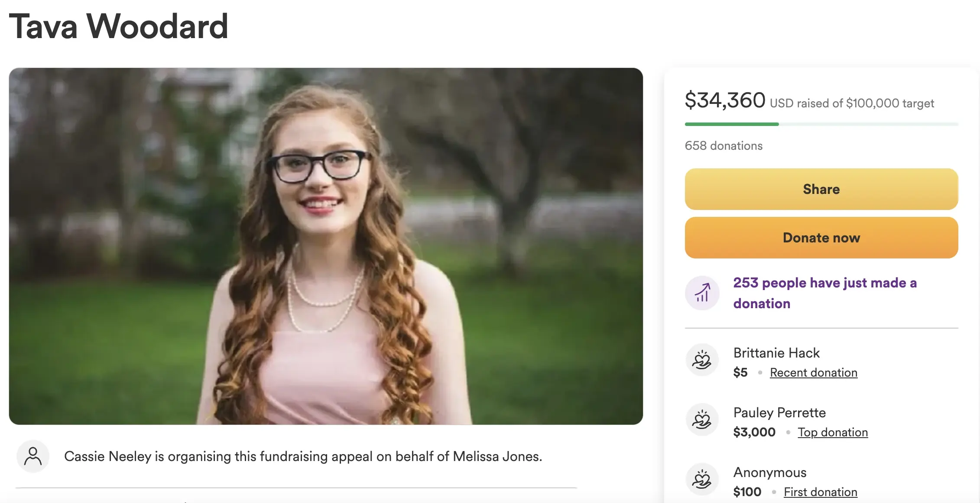Click the $34,360 raised amount

point(725,100)
